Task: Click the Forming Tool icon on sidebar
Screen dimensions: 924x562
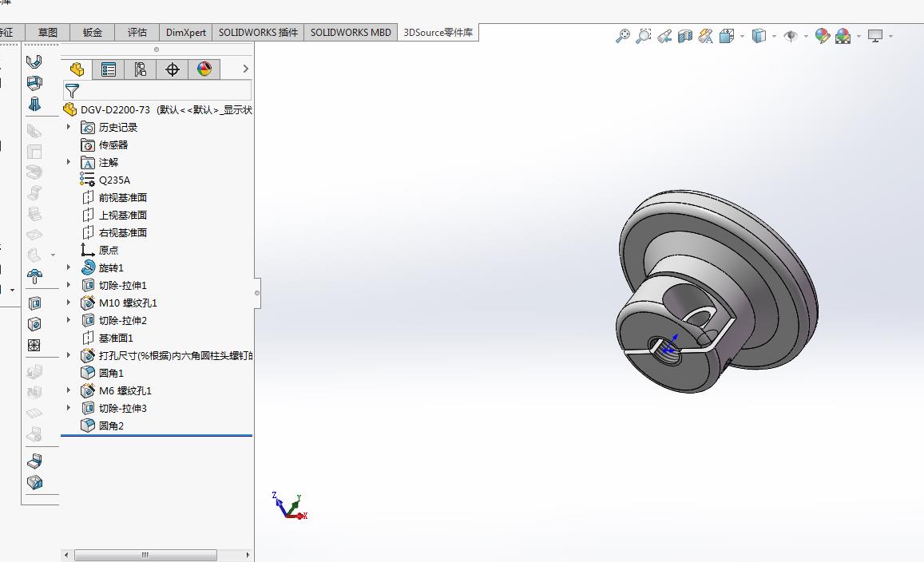Action: [x=34, y=275]
